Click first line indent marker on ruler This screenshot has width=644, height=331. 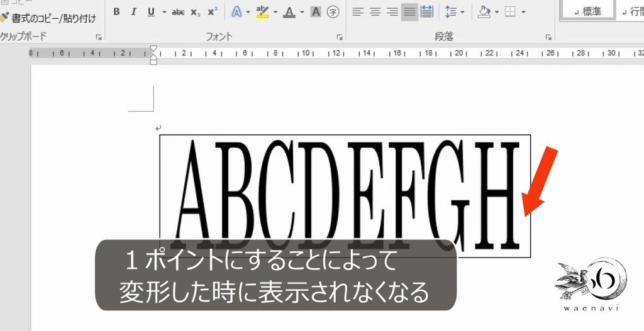click(153, 49)
